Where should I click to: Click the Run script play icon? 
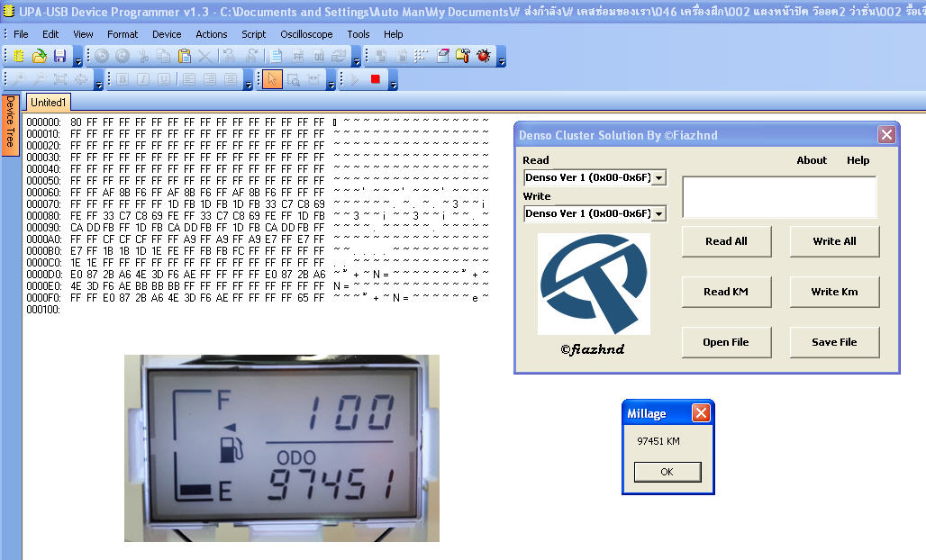pos(354,79)
